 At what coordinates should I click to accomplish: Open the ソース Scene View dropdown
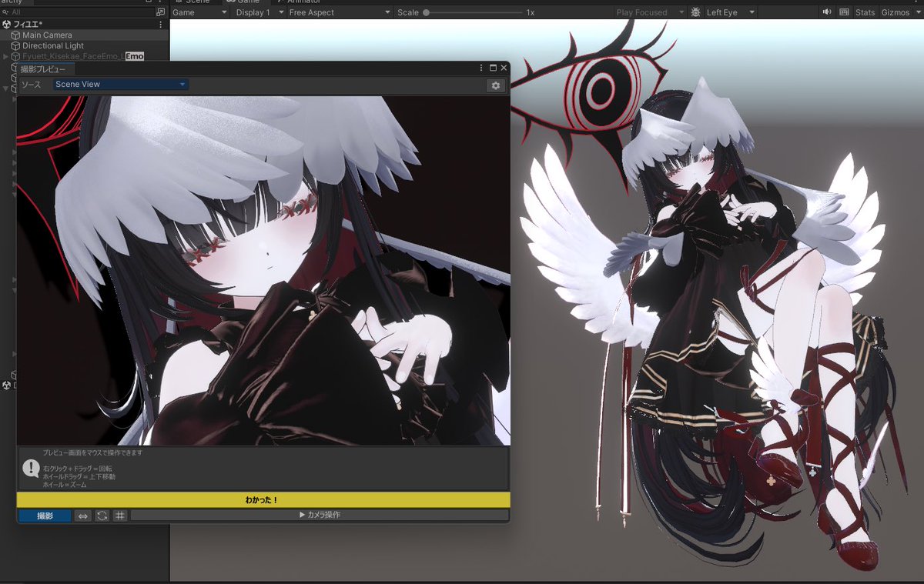(x=121, y=85)
